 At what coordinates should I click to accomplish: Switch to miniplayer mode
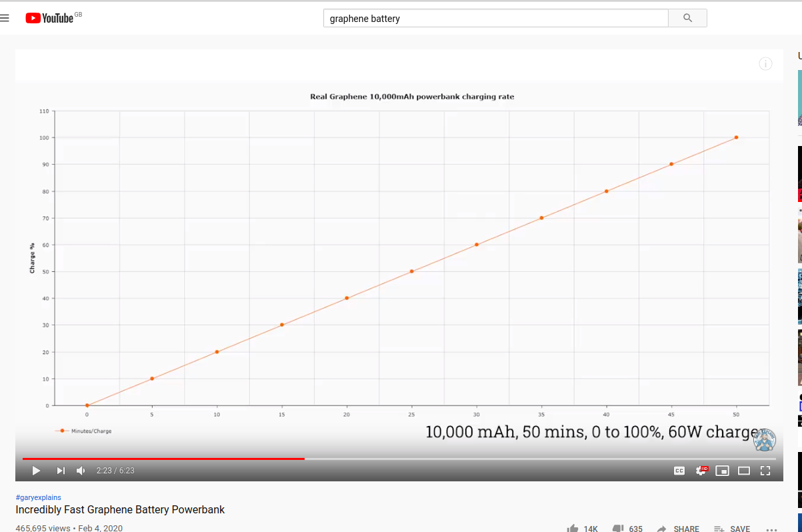722,471
